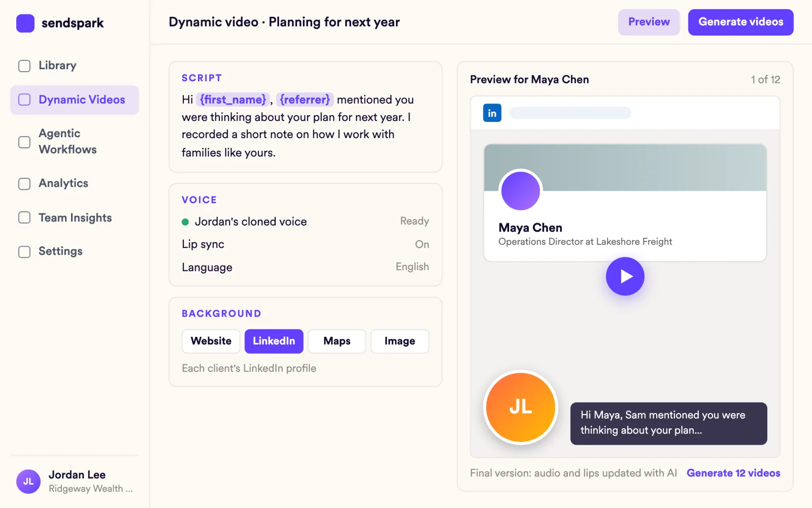The image size is (812, 508).
Task: Open the Analytics page
Action: point(75,183)
